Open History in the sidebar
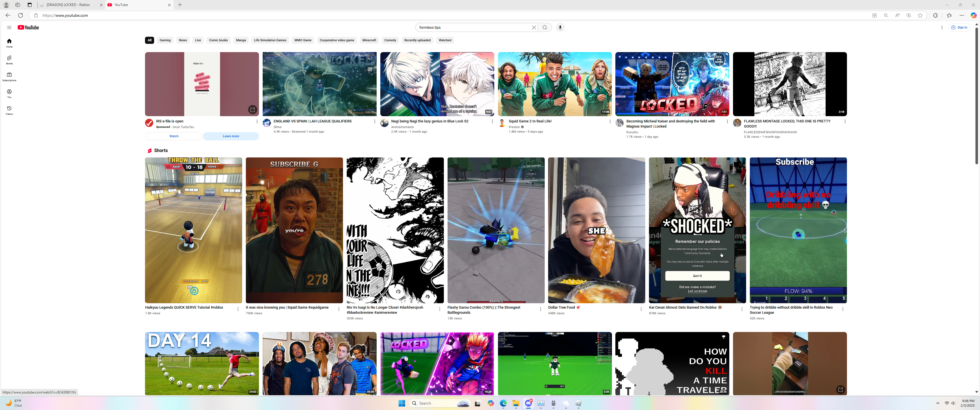The height and width of the screenshot is (410, 980). [x=9, y=110]
